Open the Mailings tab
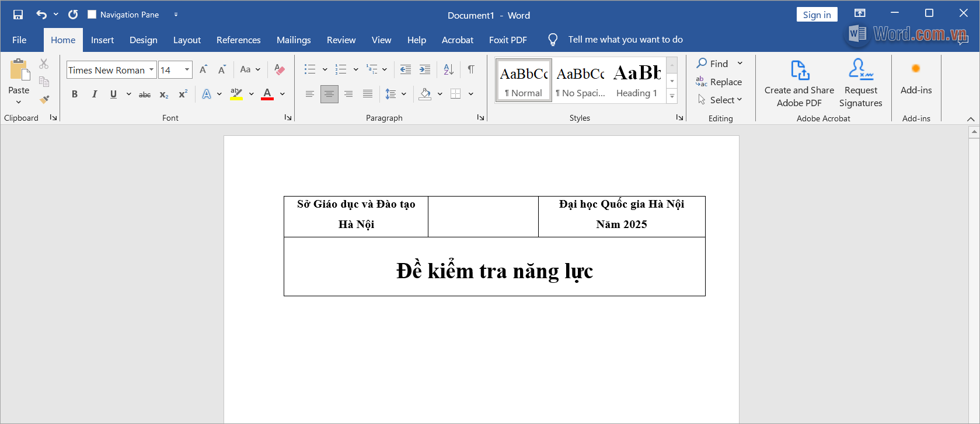 pos(294,40)
